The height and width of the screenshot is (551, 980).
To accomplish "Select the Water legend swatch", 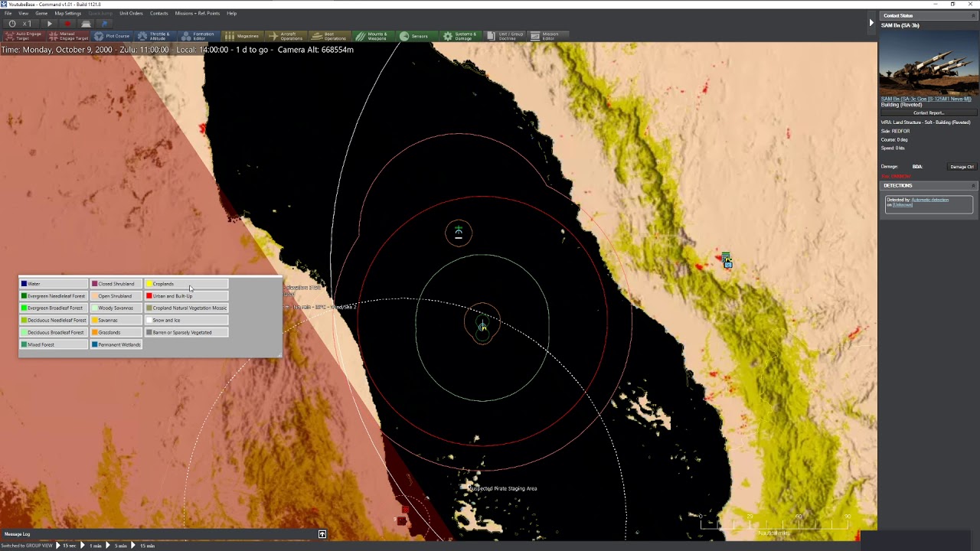I will click(24, 284).
